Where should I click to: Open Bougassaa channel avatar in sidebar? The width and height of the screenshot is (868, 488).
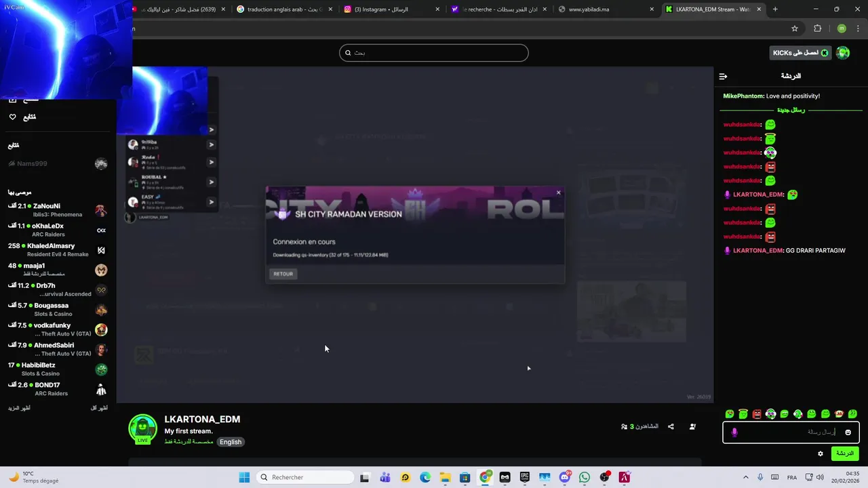click(x=101, y=310)
